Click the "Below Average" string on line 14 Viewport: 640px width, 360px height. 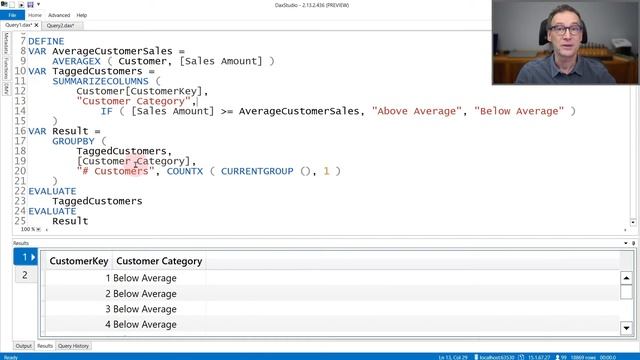coord(519,111)
